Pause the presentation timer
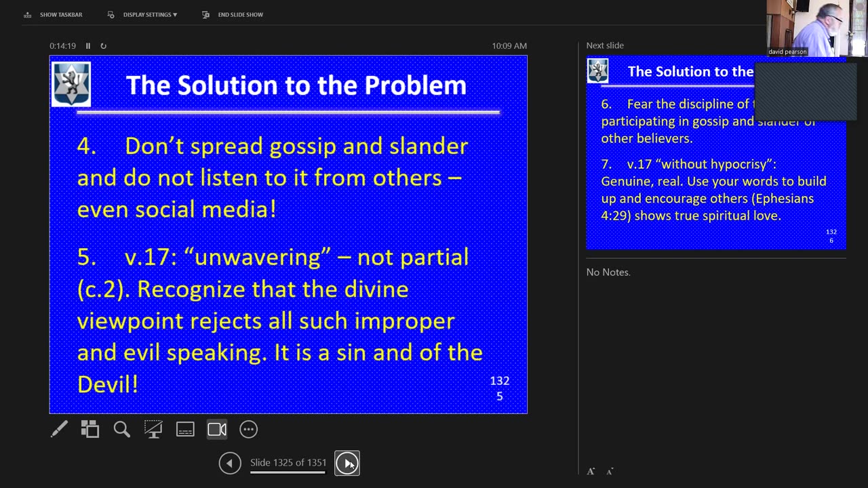The height and width of the screenshot is (488, 868). click(x=88, y=46)
